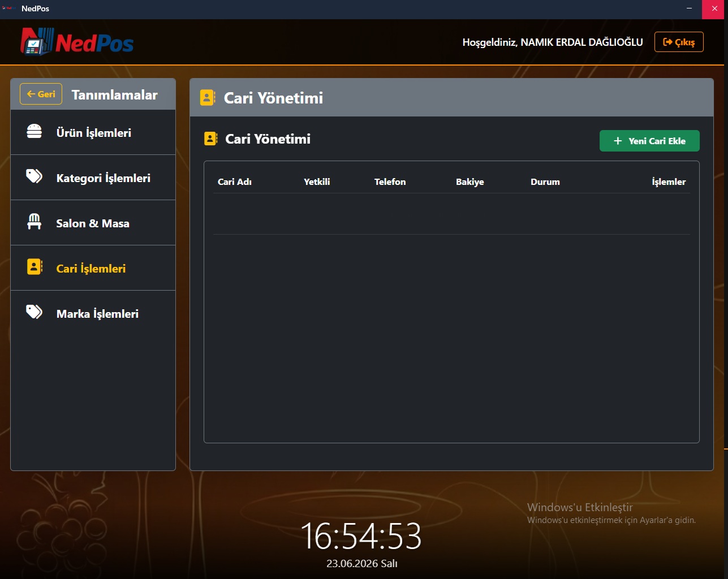Select Cari İşlemleri menu entry
This screenshot has height=579, width=728.
93,268
